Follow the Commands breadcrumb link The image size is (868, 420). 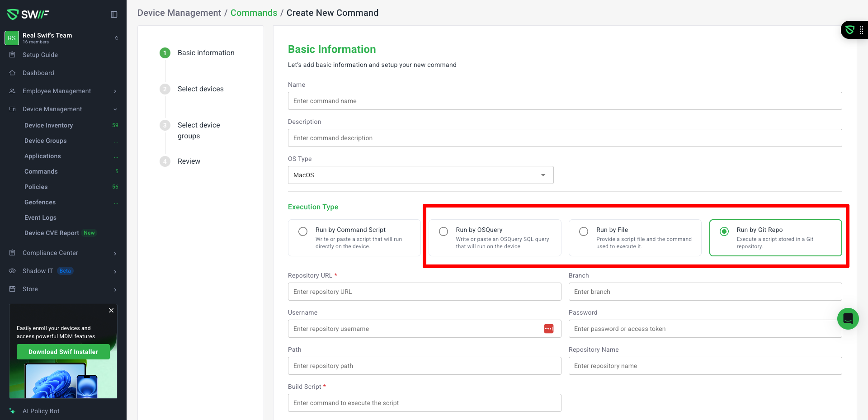(254, 13)
